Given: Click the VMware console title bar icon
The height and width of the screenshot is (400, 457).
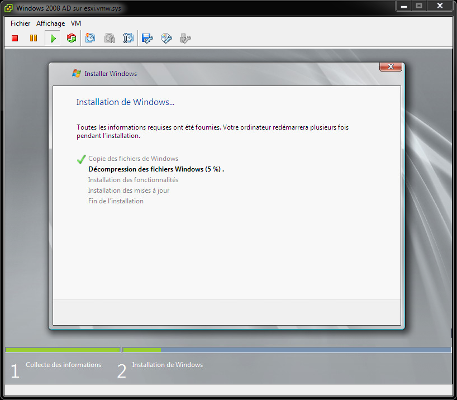Looking at the screenshot, I should 8,8.
